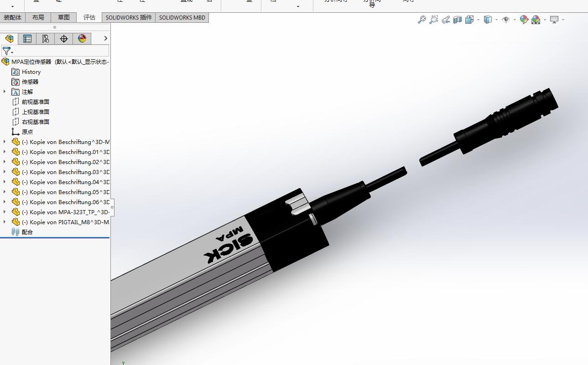Screen dimensions: 588x365
Task: Open dropdown arrow beside Hide/Show Items
Action: pyautogui.click(x=515, y=20)
